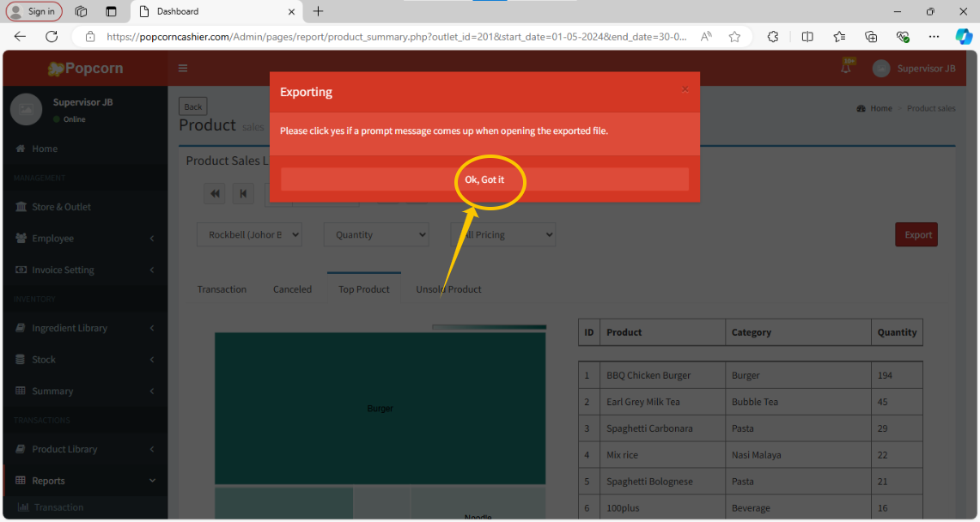The height and width of the screenshot is (522, 980).
Task: Click the Burger block in the treemap
Action: click(x=380, y=409)
